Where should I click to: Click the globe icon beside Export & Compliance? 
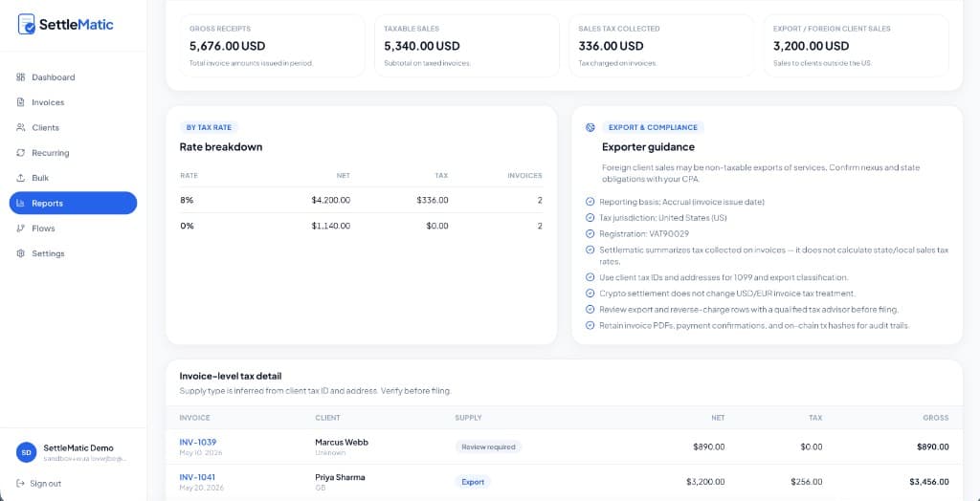pos(590,127)
